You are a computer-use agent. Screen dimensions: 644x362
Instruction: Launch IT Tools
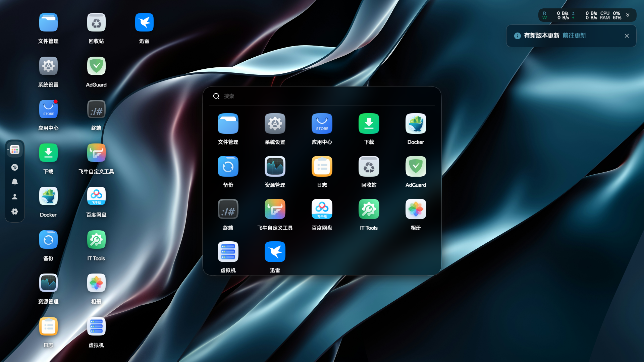point(369,209)
